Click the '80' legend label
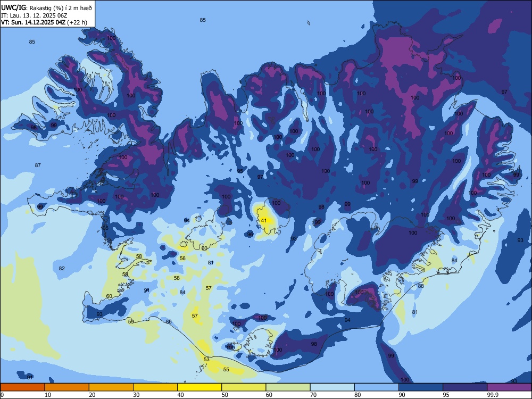 (x=358, y=395)
